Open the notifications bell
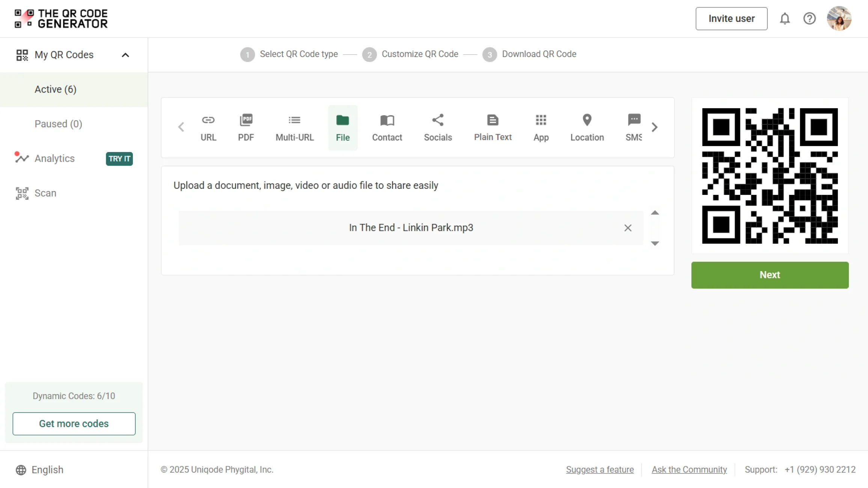Image resolution: width=868 pixels, height=488 pixels. pyautogui.click(x=785, y=18)
